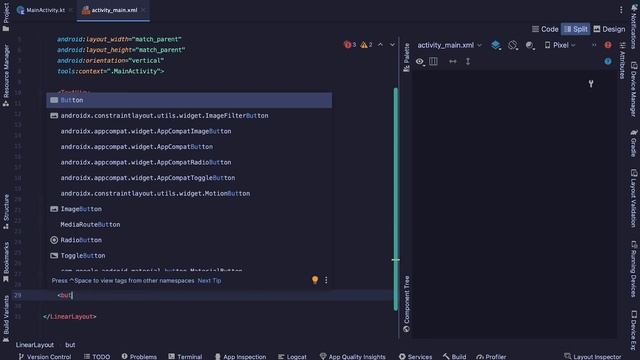Open Version Control tool tab
The height and width of the screenshot is (360, 640).
pyautogui.click(x=45, y=356)
